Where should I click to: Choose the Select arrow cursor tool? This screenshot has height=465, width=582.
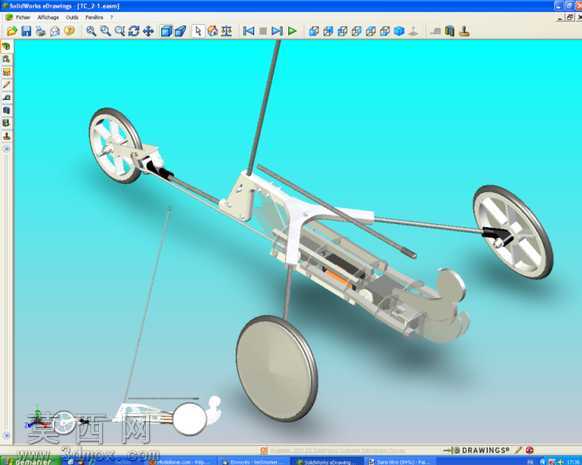coord(198,31)
